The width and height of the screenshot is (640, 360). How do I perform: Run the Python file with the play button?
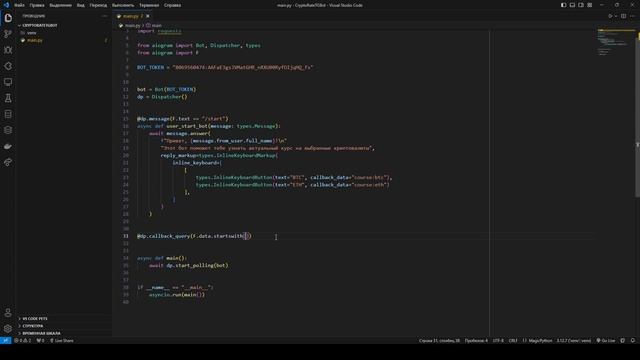[x=610, y=16]
